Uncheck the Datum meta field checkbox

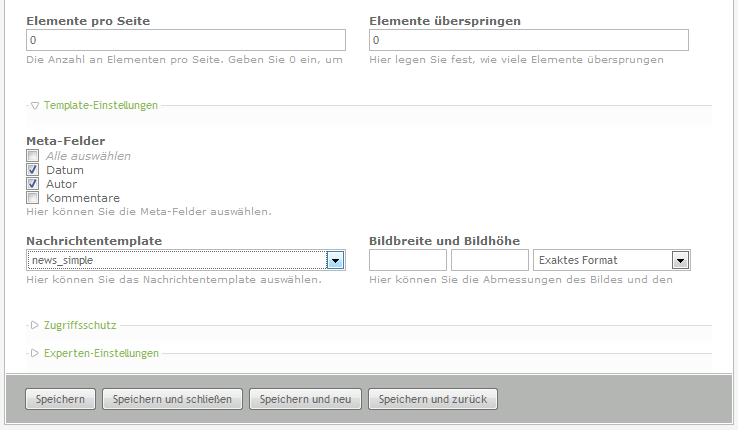coord(32,170)
